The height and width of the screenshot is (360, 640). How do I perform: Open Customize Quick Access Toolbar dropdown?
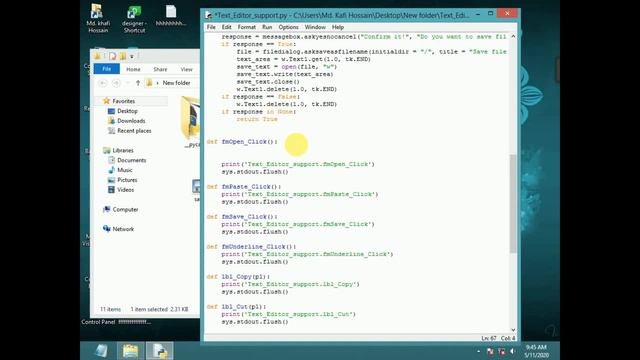(132, 56)
